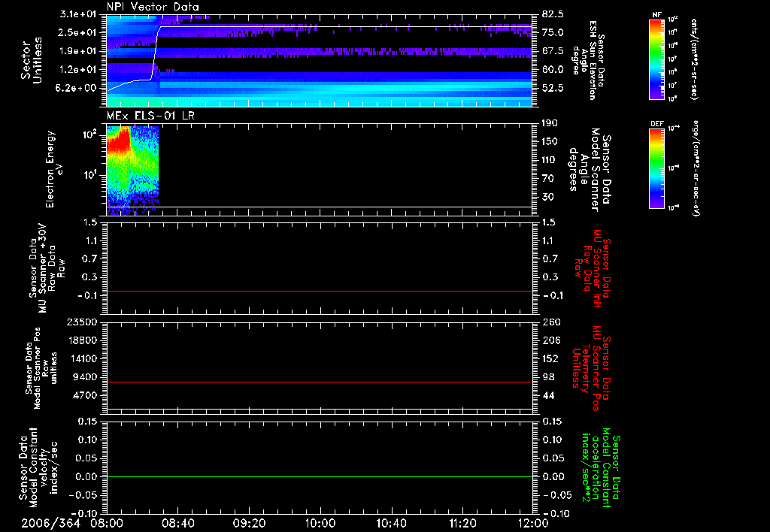Click the '30' scanner angle tick
Screen dimensions: 770x532
point(547,198)
